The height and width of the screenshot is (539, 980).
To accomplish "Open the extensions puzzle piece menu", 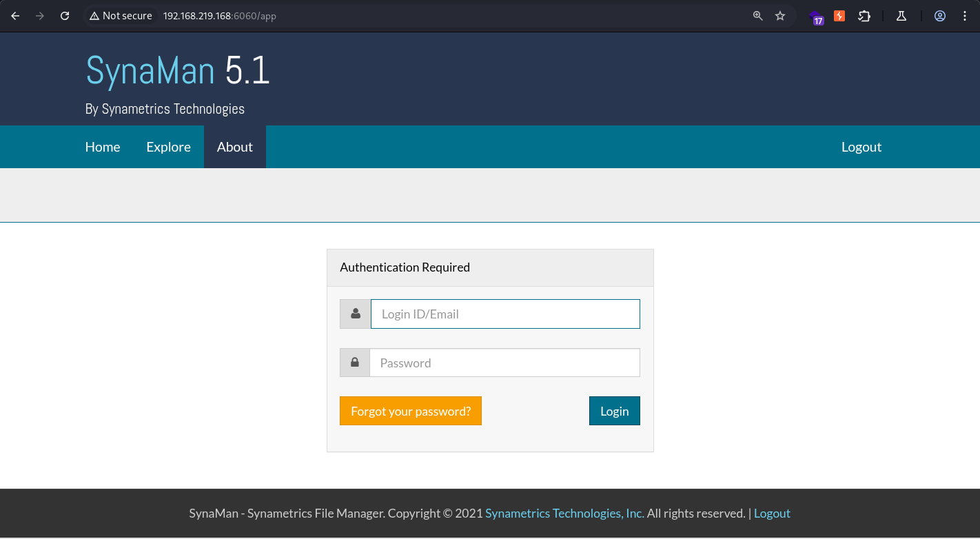I will pos(864,16).
